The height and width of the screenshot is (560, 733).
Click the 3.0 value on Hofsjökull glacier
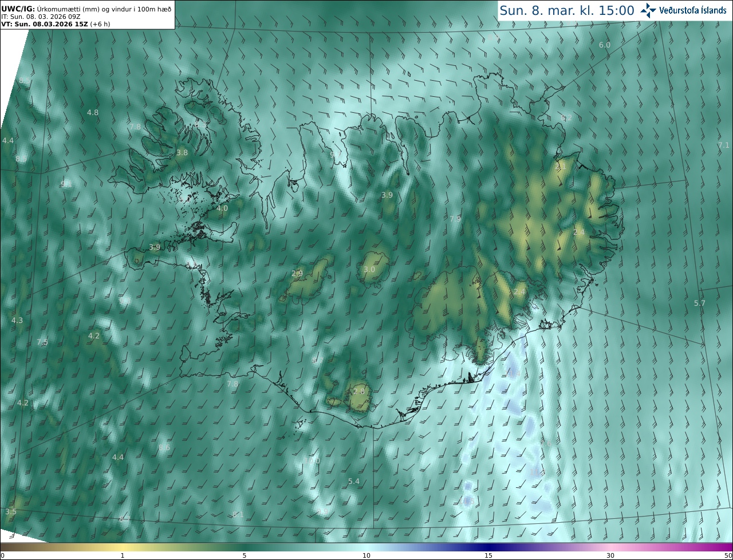coord(369,269)
